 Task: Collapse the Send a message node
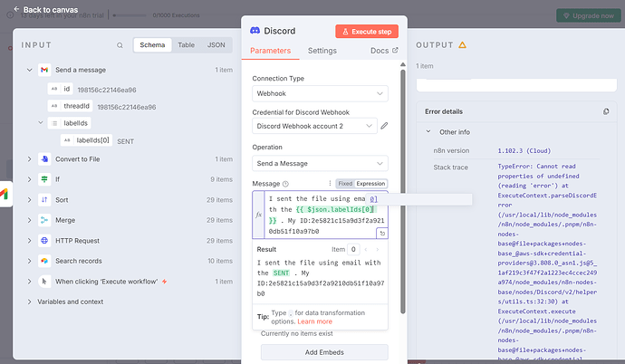(x=30, y=70)
